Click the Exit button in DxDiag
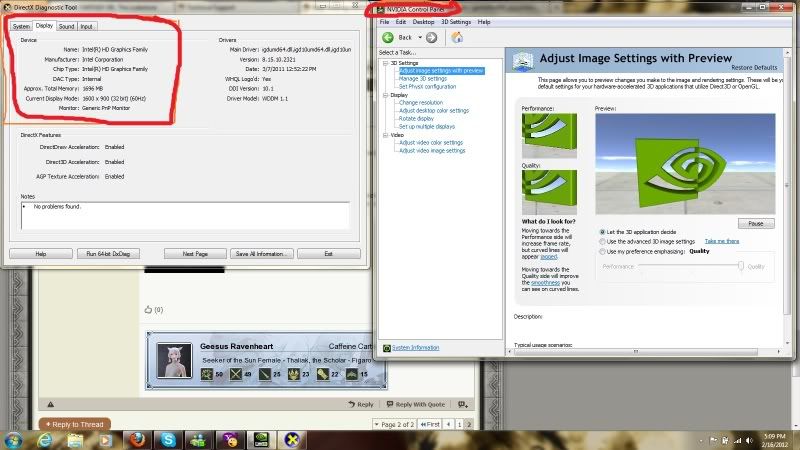Viewport: 800px width, 450px height. (x=329, y=254)
